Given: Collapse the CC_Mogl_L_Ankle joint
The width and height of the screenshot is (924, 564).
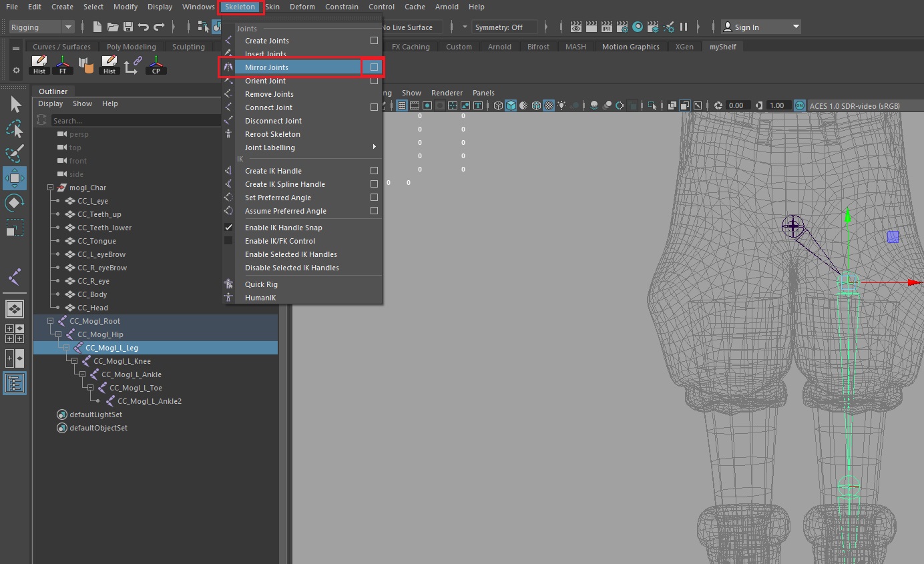Looking at the screenshot, I should tap(82, 374).
